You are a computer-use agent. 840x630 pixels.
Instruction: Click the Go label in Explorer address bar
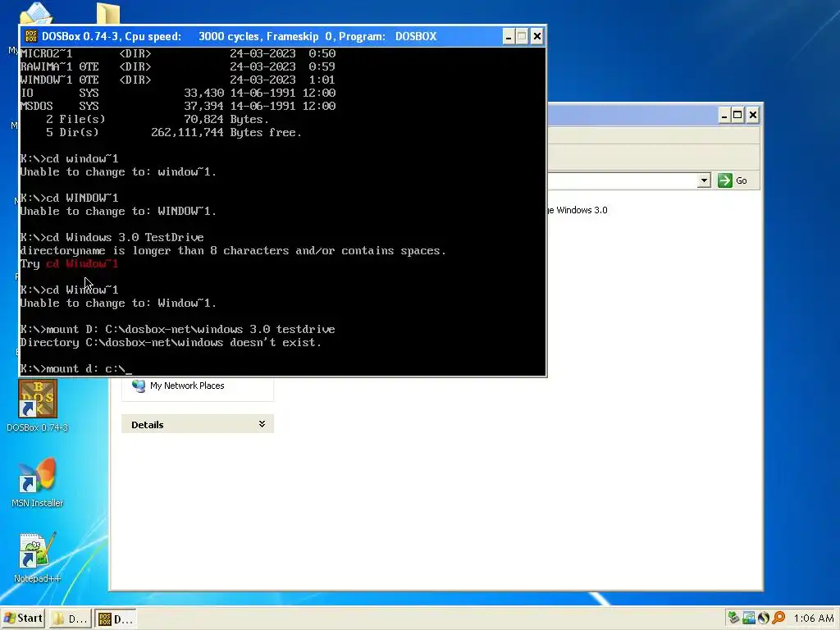(742, 181)
